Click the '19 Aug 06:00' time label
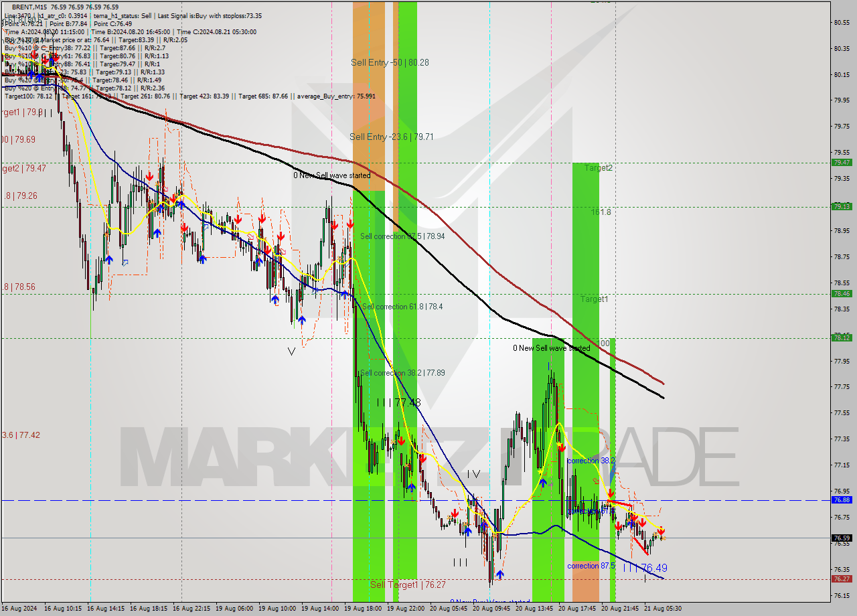The height and width of the screenshot is (616, 857). click(236, 609)
